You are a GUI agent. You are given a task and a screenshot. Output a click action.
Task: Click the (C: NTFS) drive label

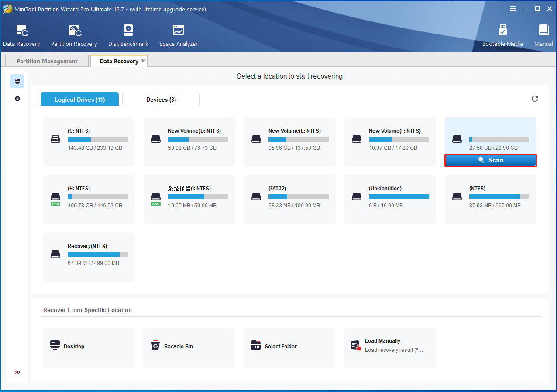pos(79,131)
